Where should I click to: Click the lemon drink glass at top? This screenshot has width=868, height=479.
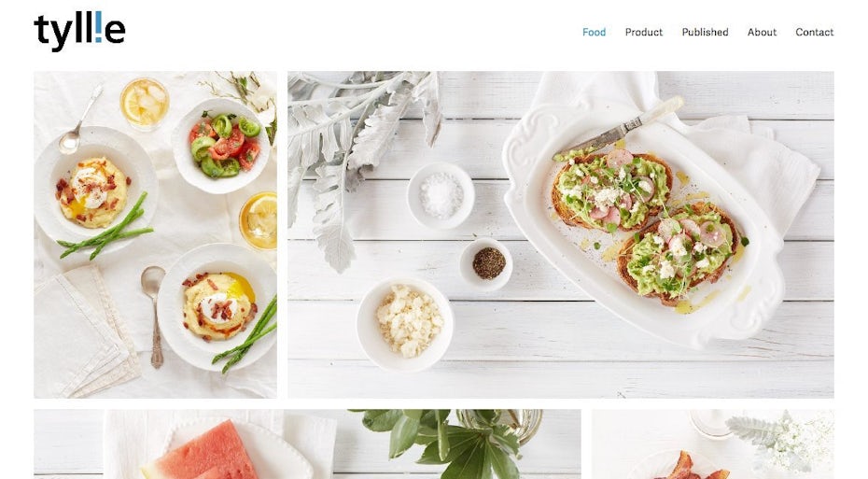click(145, 104)
